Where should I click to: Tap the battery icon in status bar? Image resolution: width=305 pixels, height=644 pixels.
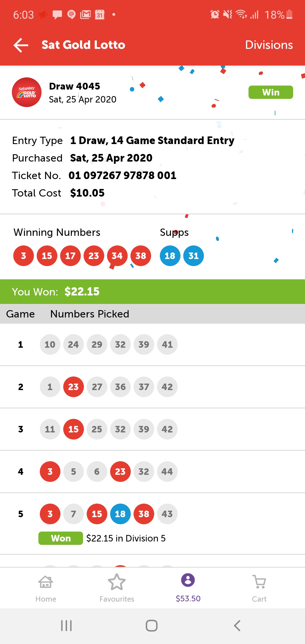(289, 14)
